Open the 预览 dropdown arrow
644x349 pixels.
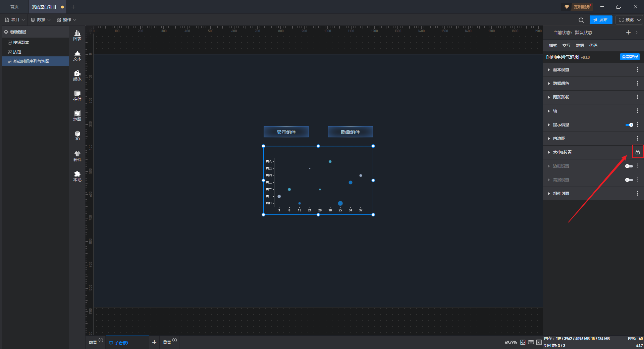tap(639, 20)
